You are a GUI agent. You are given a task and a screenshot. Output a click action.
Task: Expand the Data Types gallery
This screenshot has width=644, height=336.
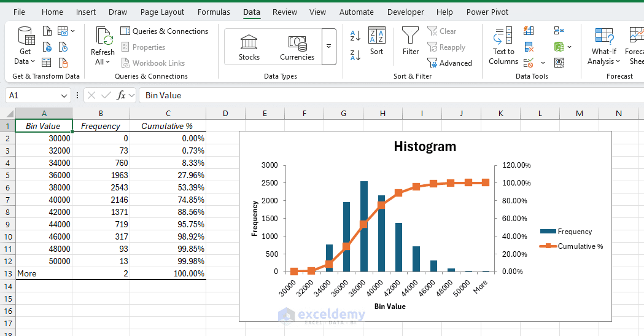click(328, 47)
